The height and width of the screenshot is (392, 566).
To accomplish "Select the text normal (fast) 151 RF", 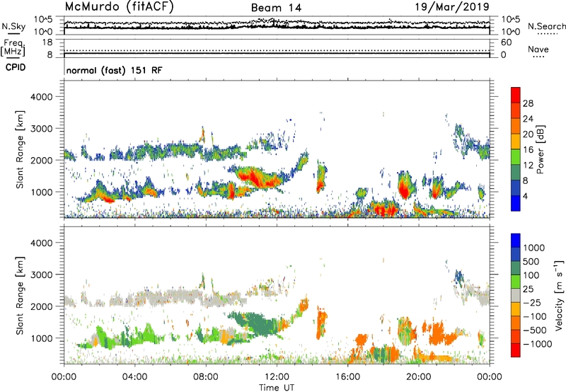I will point(115,70).
